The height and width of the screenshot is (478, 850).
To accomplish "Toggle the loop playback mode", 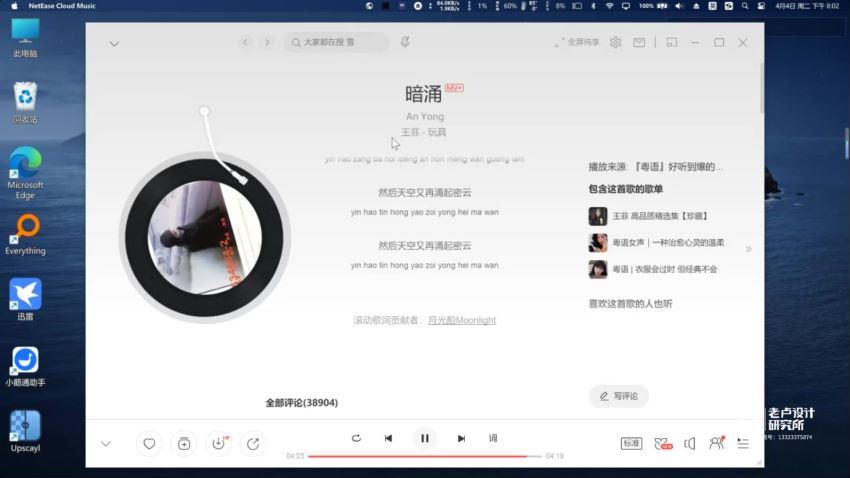I will 356,438.
